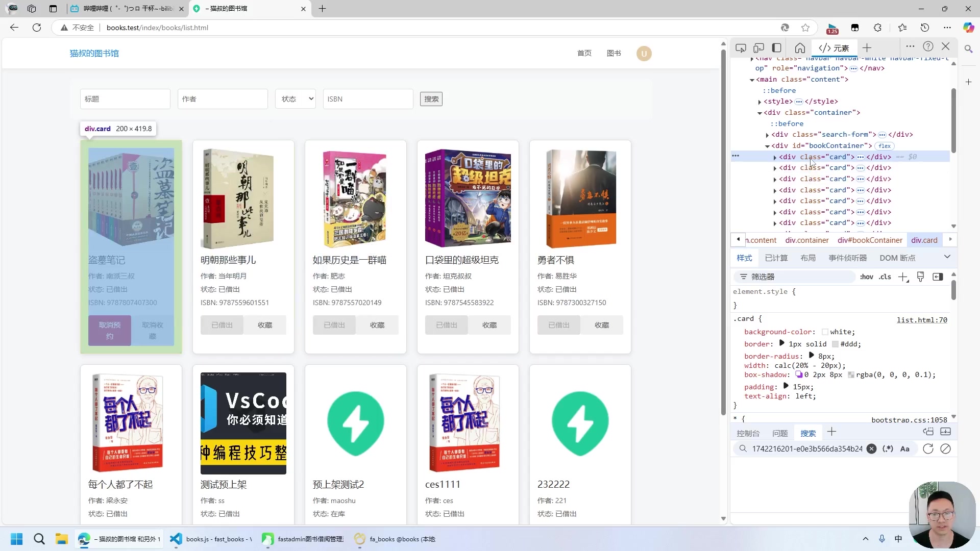Open the #ddd border color swatch
The image size is (980, 551).
(836, 344)
